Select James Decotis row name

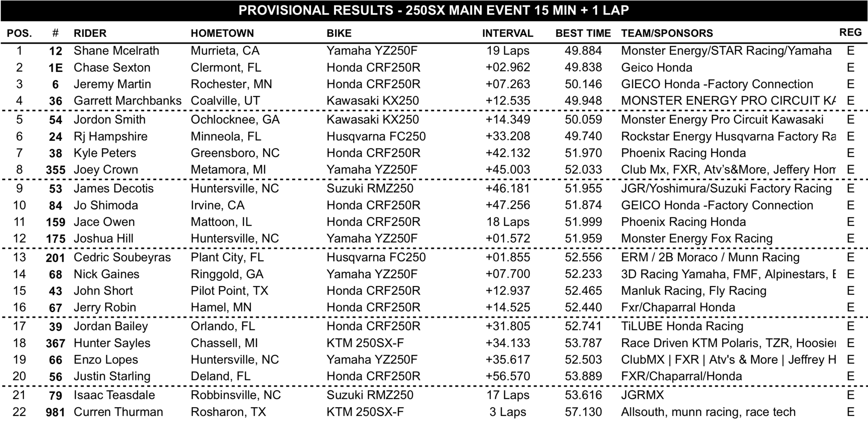(113, 188)
